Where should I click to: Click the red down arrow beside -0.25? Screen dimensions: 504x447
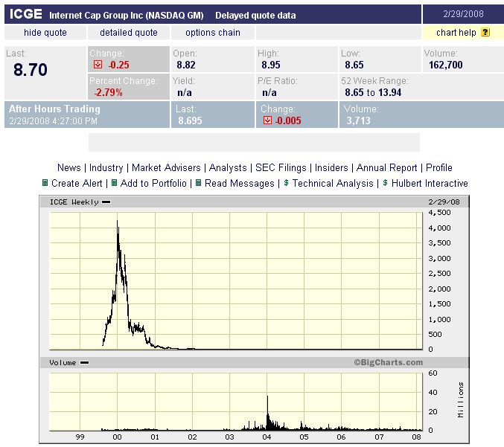(x=96, y=65)
